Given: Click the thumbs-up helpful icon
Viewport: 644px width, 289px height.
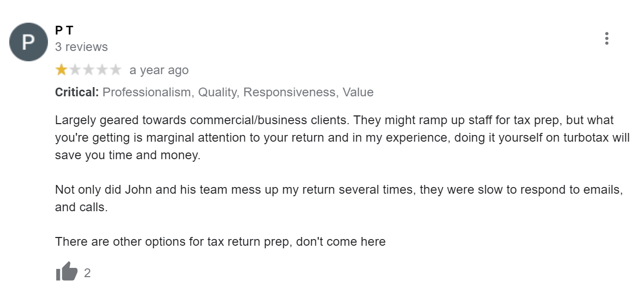Looking at the screenshot, I should coord(67,271).
